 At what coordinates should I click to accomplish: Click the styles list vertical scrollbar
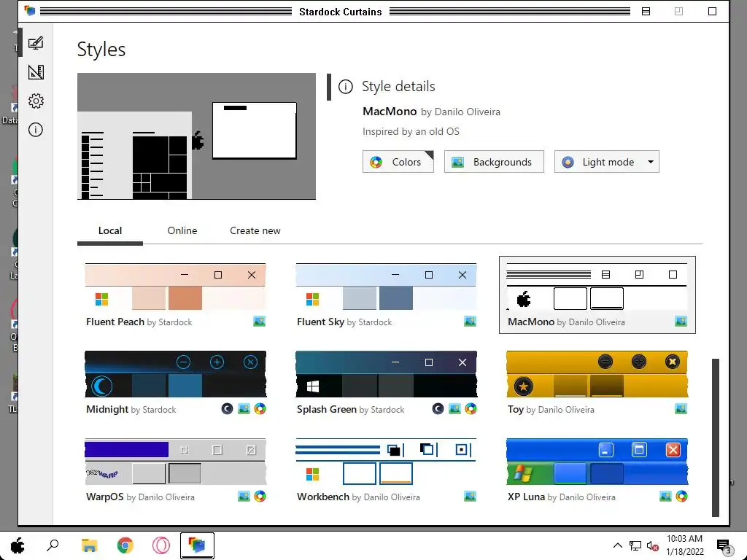tap(715, 437)
